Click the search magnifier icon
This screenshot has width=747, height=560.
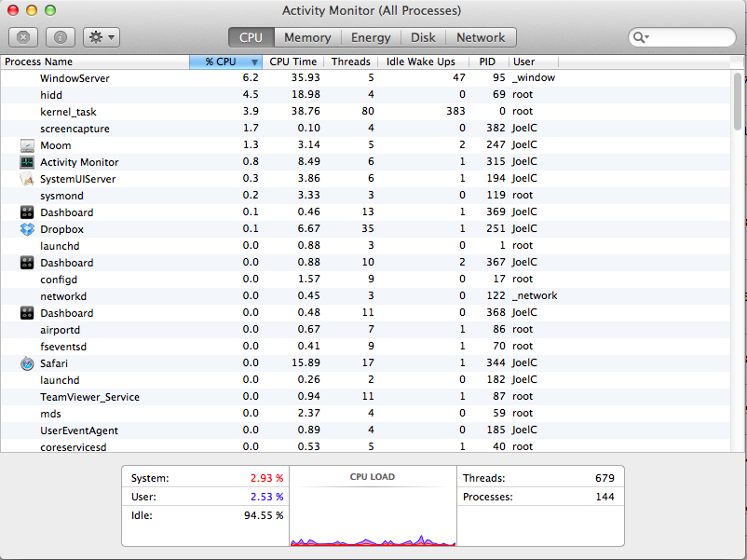click(x=640, y=37)
